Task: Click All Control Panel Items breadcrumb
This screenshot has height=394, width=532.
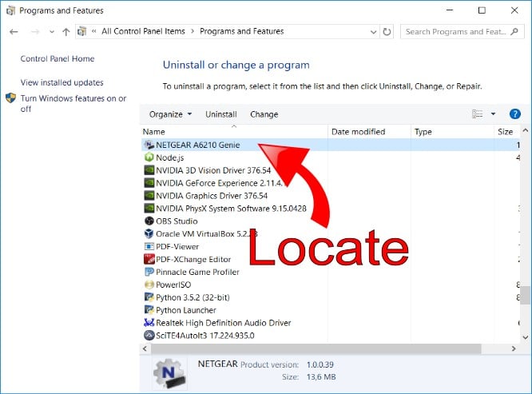Action: click(143, 31)
